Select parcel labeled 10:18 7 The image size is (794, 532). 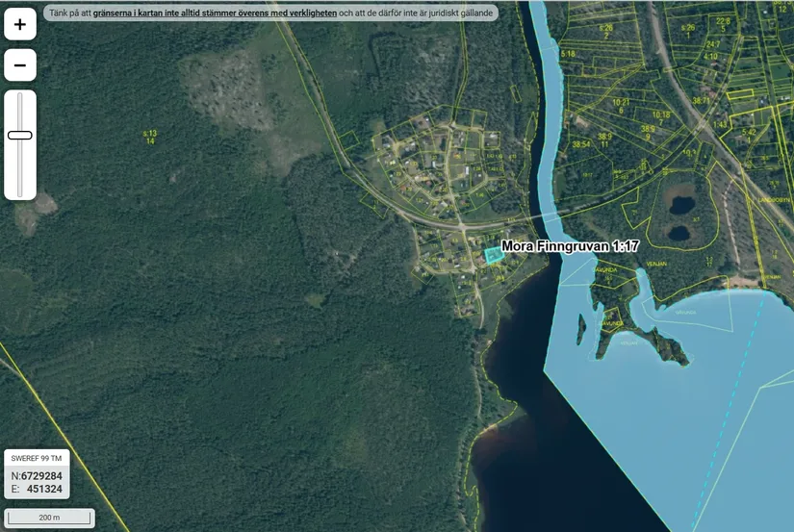(x=661, y=118)
